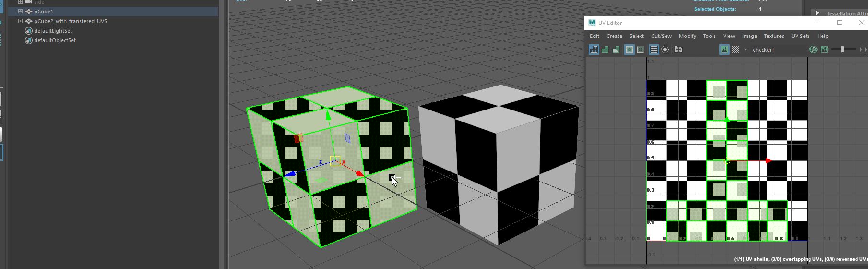Minimize the UV Editor window
Screen dimensions: 868x269
point(819,23)
